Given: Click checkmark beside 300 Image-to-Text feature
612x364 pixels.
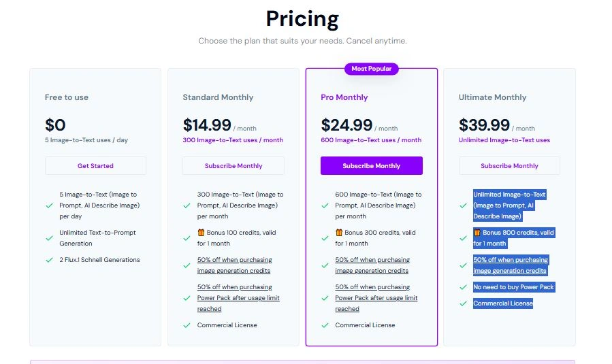Looking at the screenshot, I should (187, 205).
